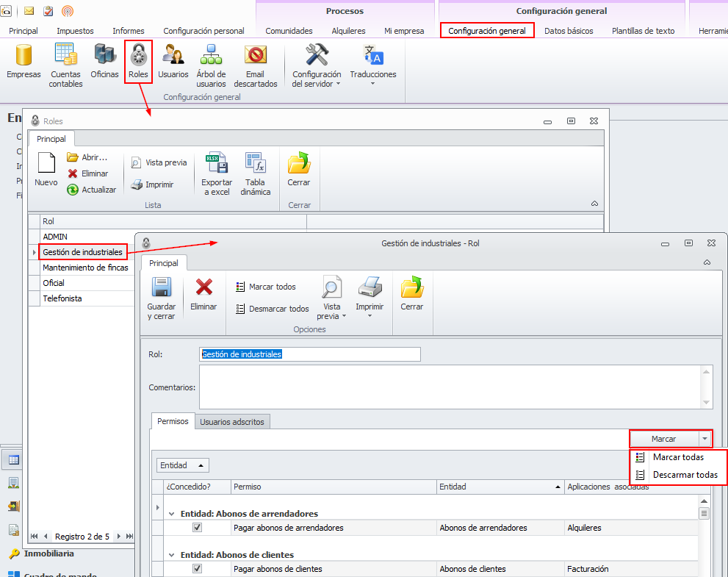This screenshot has width=728, height=577.
Task: Open Cuentas contables icon
Action: pos(65,54)
